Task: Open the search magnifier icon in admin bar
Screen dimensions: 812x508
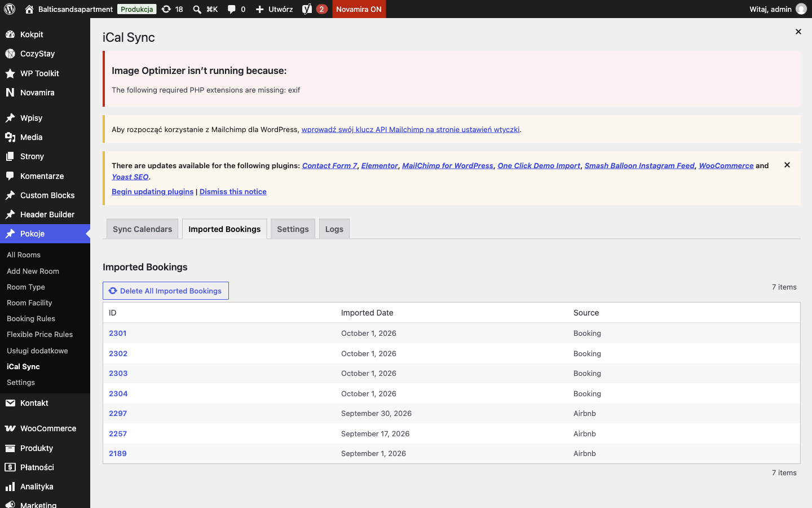Action: click(197, 9)
